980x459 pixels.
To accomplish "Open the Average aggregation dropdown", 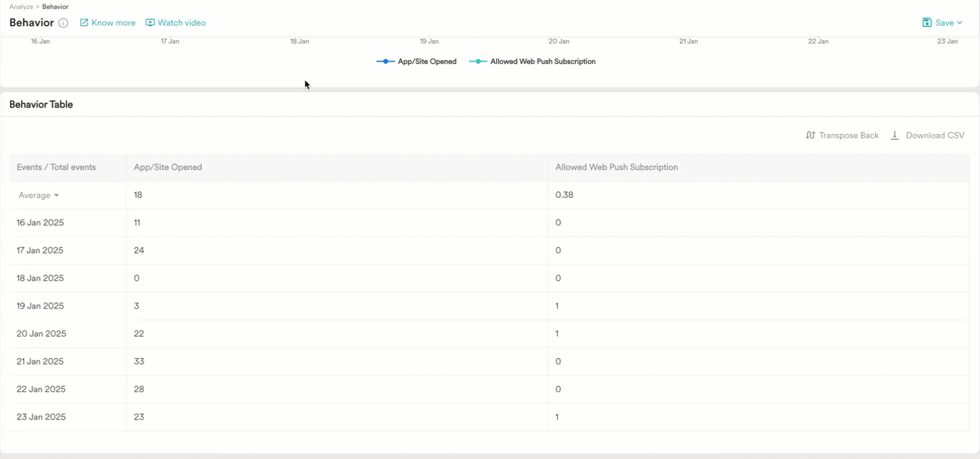I will (x=38, y=195).
